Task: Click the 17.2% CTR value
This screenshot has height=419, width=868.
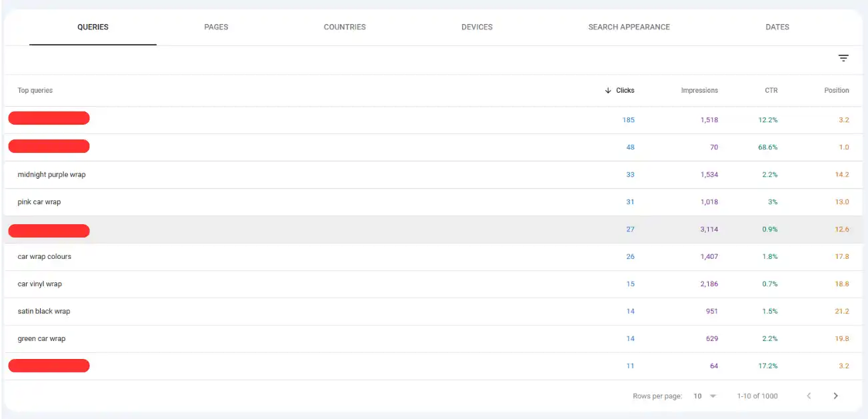Action: coord(768,366)
